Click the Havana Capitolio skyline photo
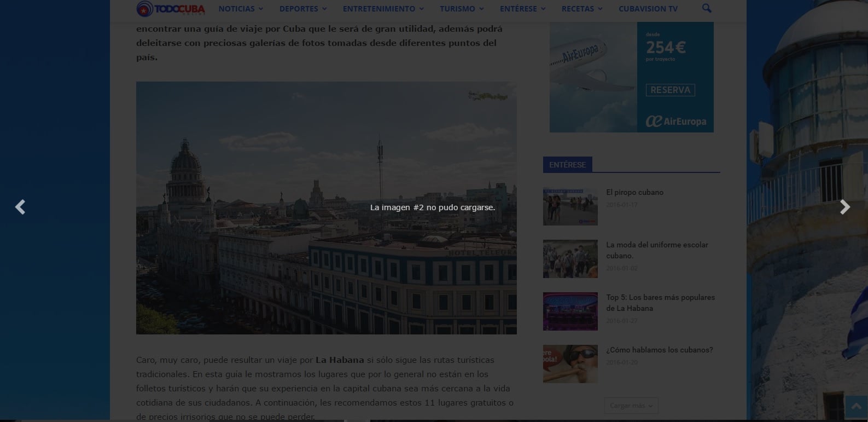Viewport: 868px width, 422px height. point(327,208)
